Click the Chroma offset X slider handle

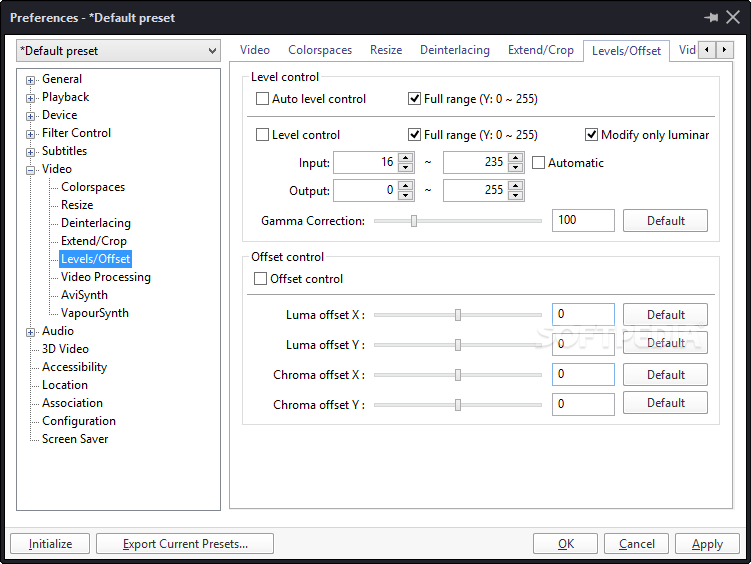458,375
